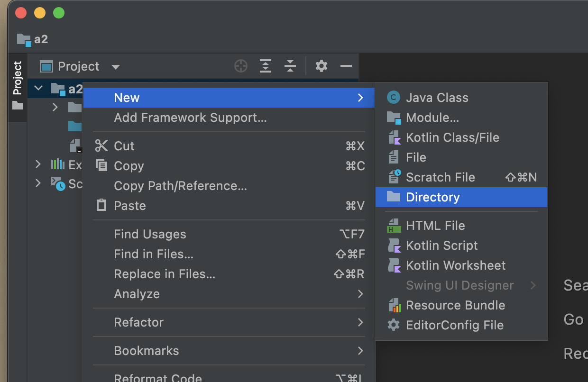Choose Find Usages from context menu
This screenshot has width=588, height=382.
(x=150, y=234)
